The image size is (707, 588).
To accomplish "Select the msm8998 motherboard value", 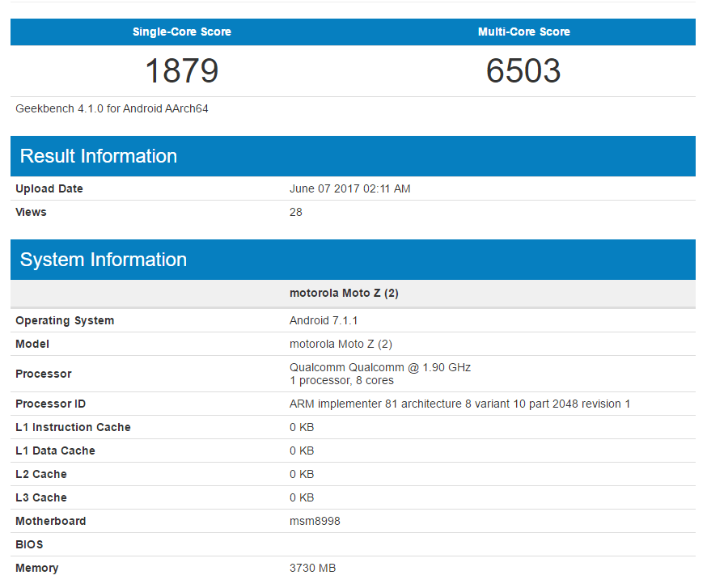I will point(315,521).
